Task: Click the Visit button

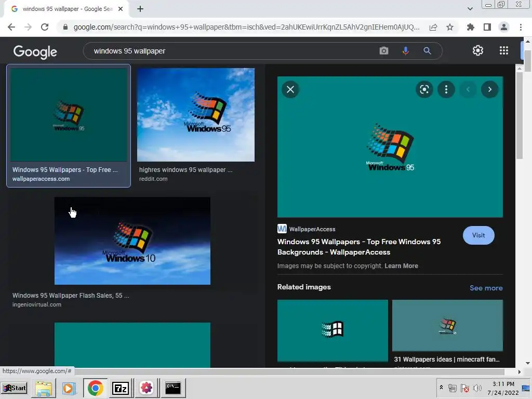Action: pos(478,235)
